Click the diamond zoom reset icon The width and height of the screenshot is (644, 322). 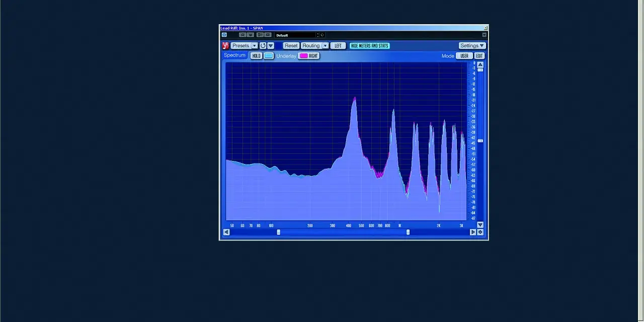[480, 232]
